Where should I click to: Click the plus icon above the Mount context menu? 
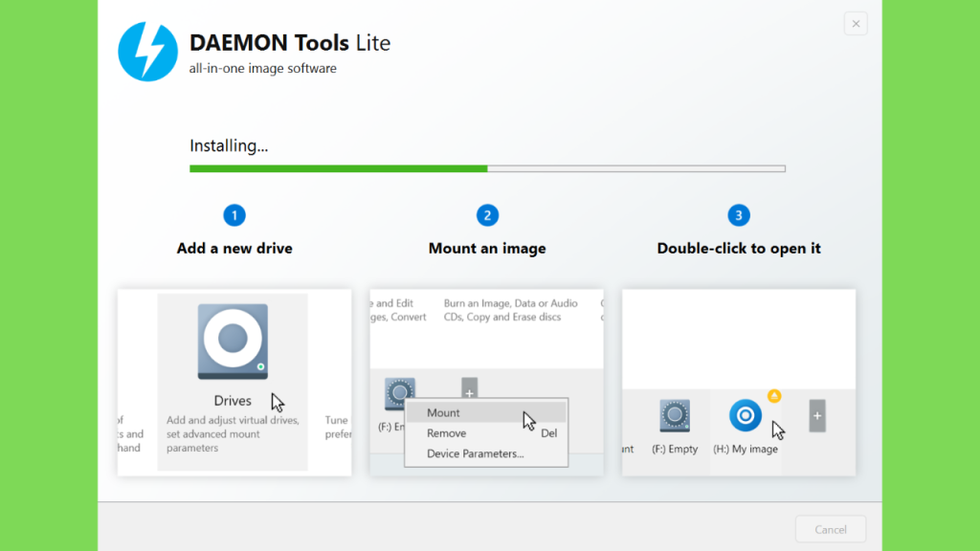[x=469, y=388]
